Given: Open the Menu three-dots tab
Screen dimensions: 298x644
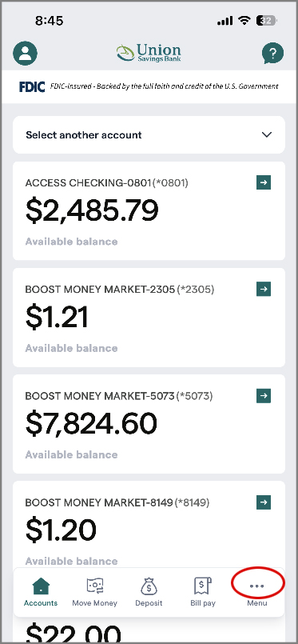Looking at the screenshot, I should click(x=257, y=592).
